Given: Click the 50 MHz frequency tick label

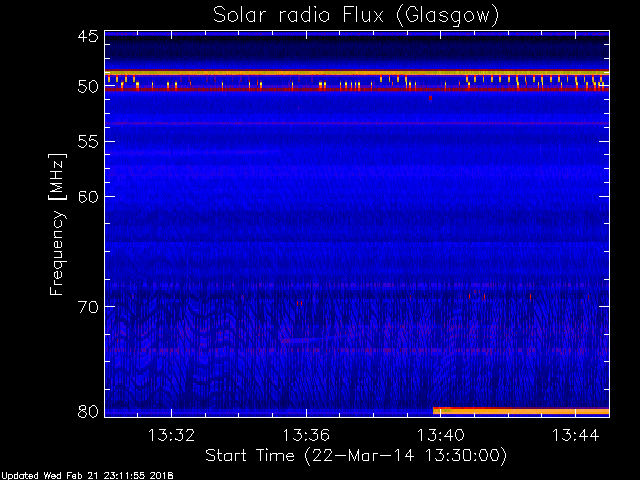Looking at the screenshot, I should pos(87,88).
